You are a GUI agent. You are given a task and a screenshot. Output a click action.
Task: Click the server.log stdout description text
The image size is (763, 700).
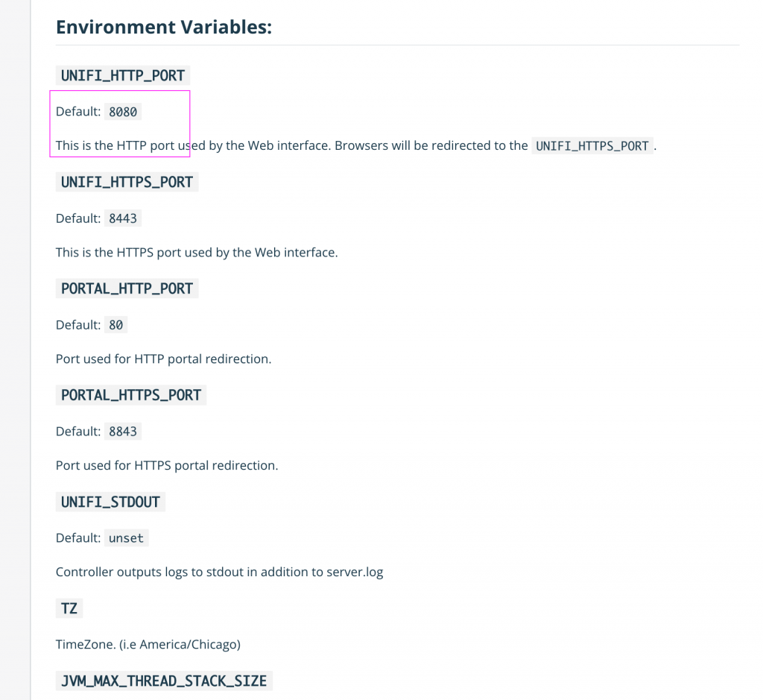(220, 572)
